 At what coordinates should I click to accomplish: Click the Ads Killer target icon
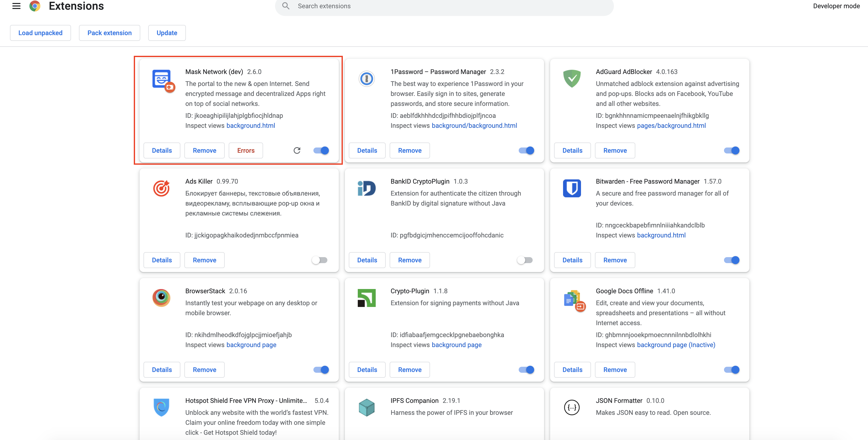click(x=161, y=188)
